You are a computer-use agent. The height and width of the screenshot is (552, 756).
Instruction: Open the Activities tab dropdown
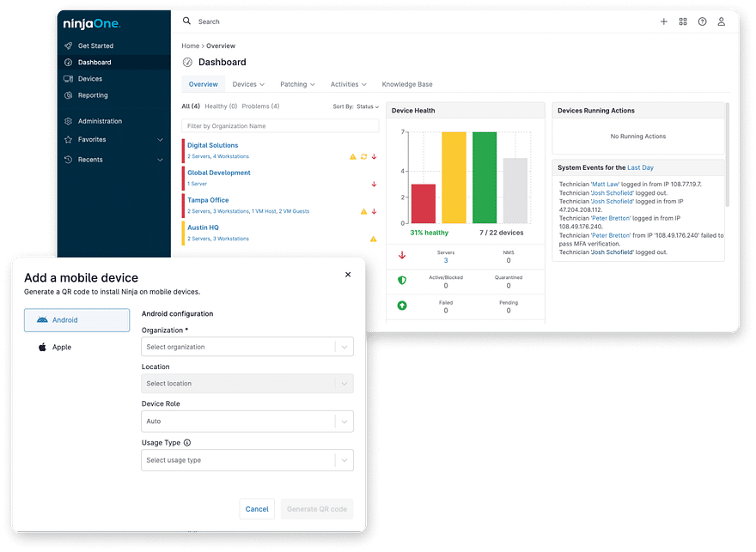348,84
